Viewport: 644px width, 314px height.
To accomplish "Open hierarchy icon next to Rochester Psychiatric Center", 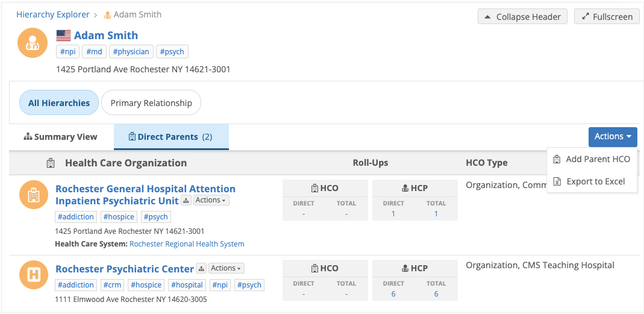I will (x=202, y=269).
